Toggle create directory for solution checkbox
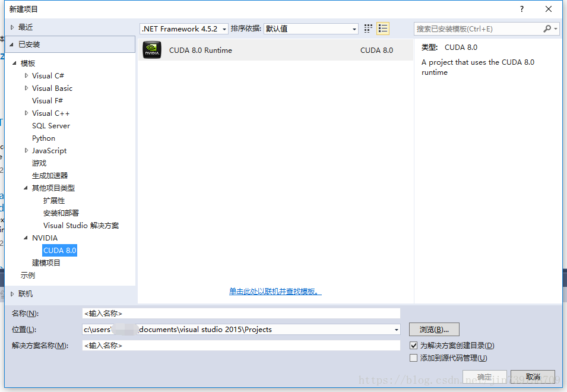 pyautogui.click(x=413, y=345)
